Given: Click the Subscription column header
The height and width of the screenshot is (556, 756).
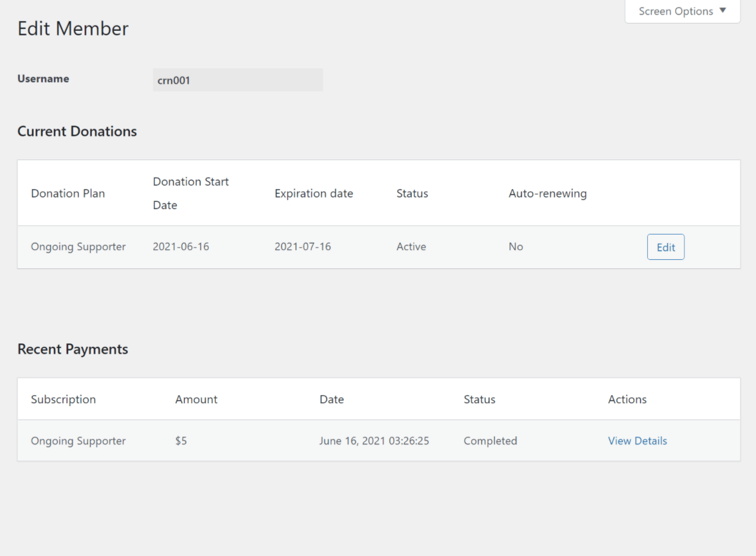Looking at the screenshot, I should pos(63,399).
